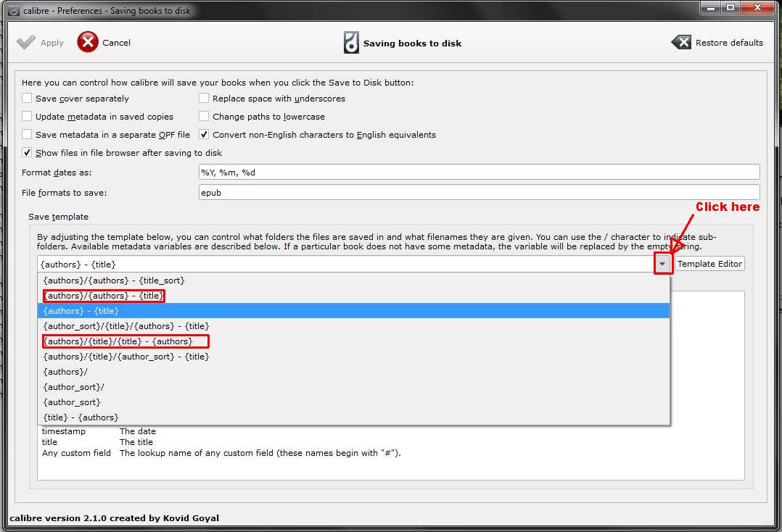
Task: Click the red Cancel X icon
Action: point(88,42)
